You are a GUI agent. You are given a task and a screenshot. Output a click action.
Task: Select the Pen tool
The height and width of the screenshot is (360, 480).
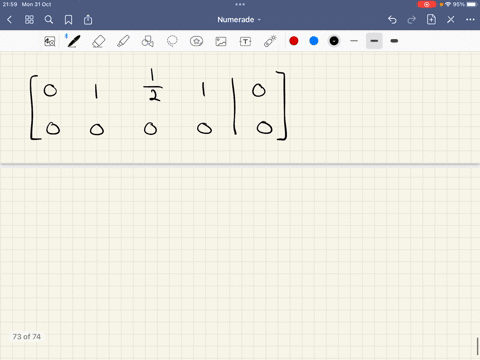point(74,41)
